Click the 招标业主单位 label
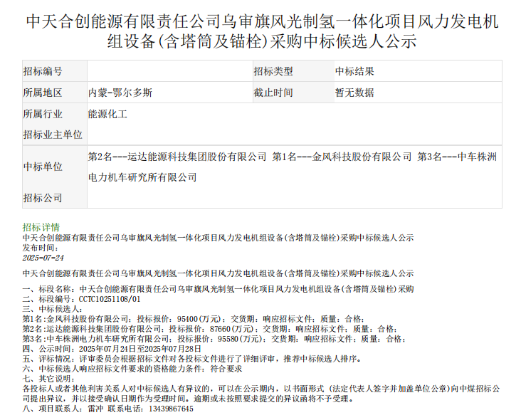The width and height of the screenshot is (521, 420). click(53, 135)
